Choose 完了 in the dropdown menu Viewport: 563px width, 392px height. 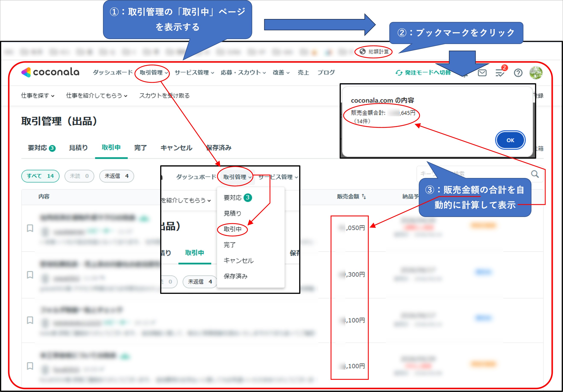[x=230, y=245]
